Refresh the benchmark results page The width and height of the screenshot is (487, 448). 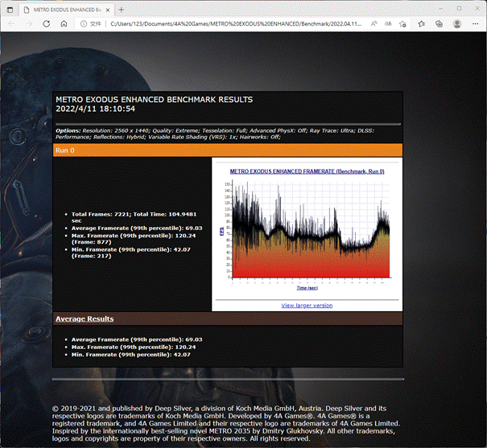(47, 25)
